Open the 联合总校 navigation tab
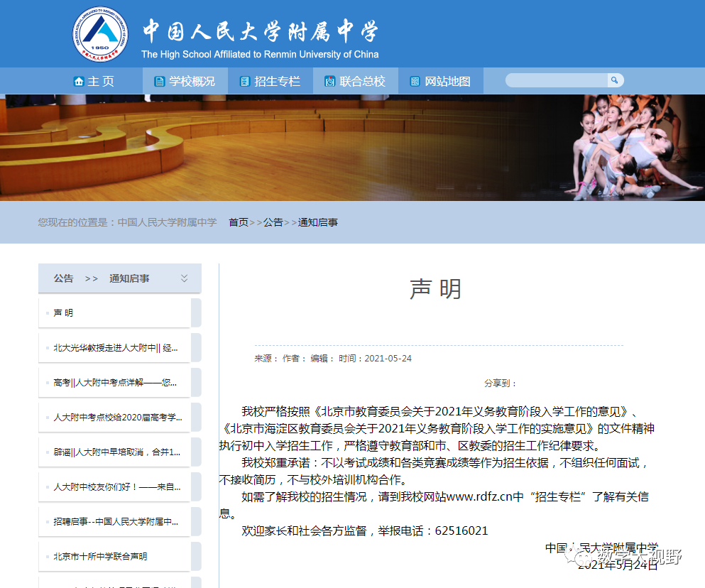 pos(356,81)
